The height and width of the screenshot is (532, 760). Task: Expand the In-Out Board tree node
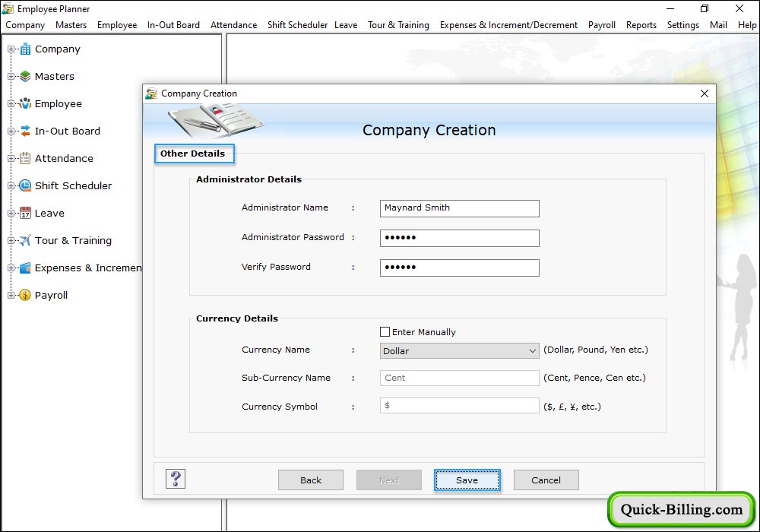(11, 131)
